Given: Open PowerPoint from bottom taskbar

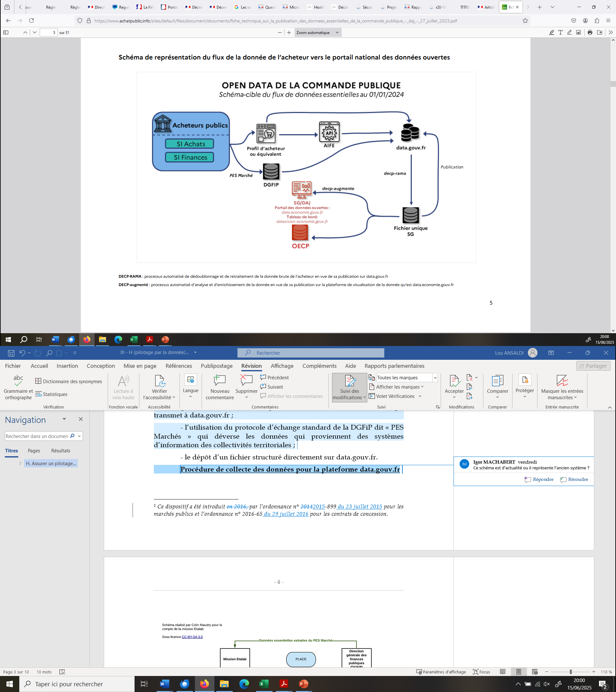Looking at the screenshot, I should coord(304,684).
